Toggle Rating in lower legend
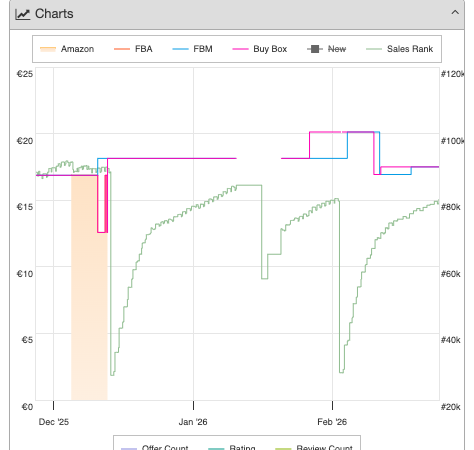The width and height of the screenshot is (474, 450). pyautogui.click(x=232, y=447)
